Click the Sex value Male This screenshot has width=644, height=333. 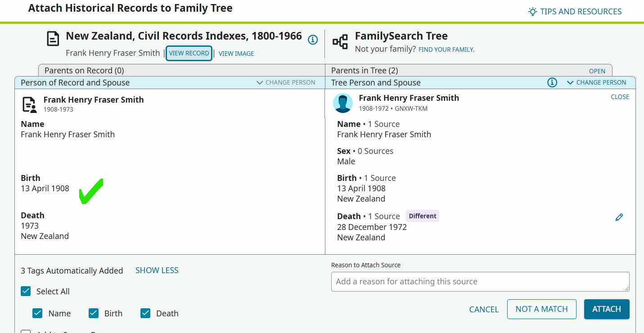[346, 162]
